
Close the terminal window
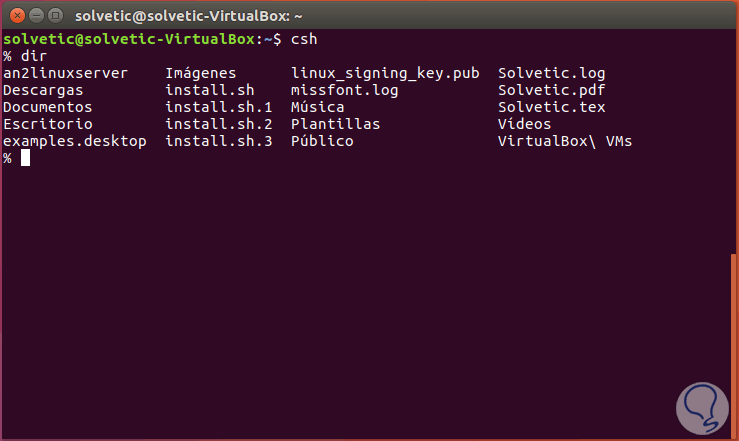tap(15, 15)
